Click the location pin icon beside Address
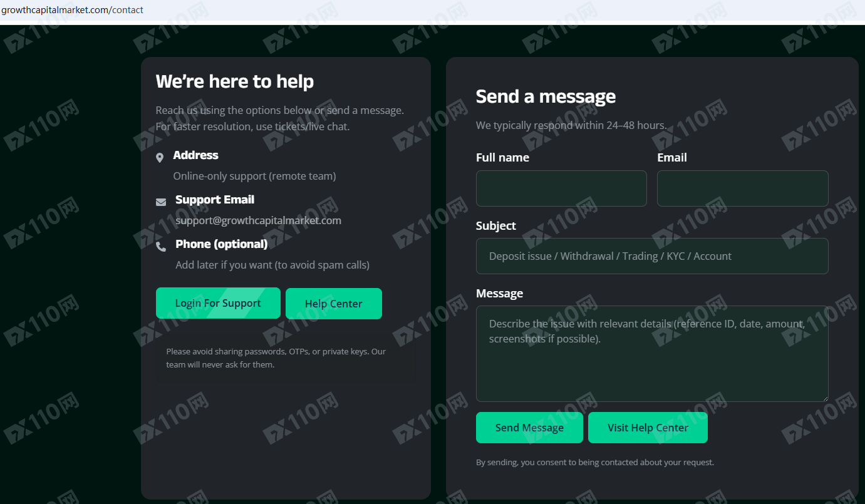The height and width of the screenshot is (504, 865). (160, 158)
